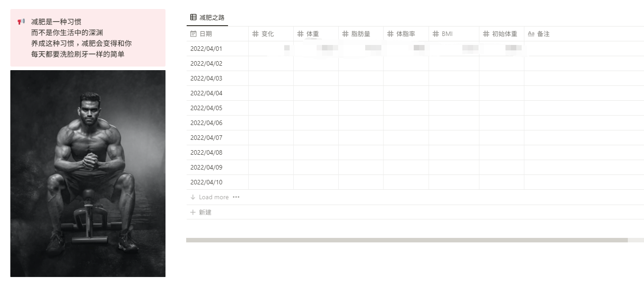Click the Aa text icon in 备注 header
644x295 pixels.
point(531,34)
